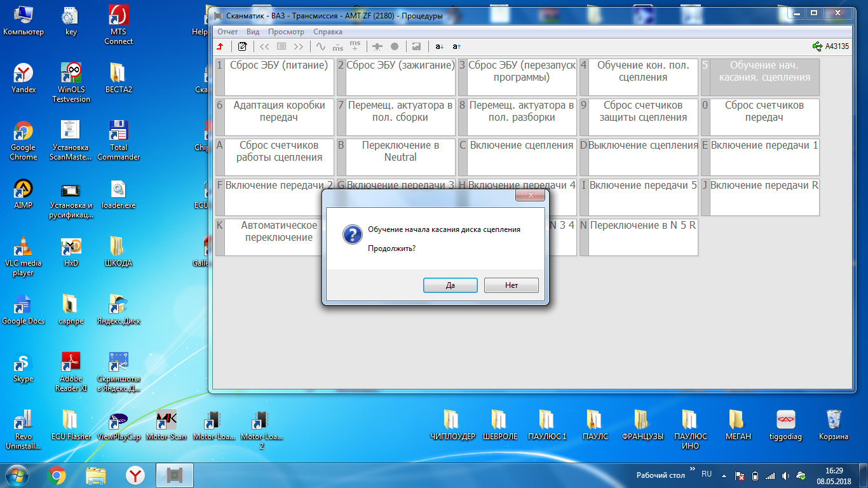Open the taskbar clock showing 16:29
This screenshot has height=488, width=868.
[835, 475]
